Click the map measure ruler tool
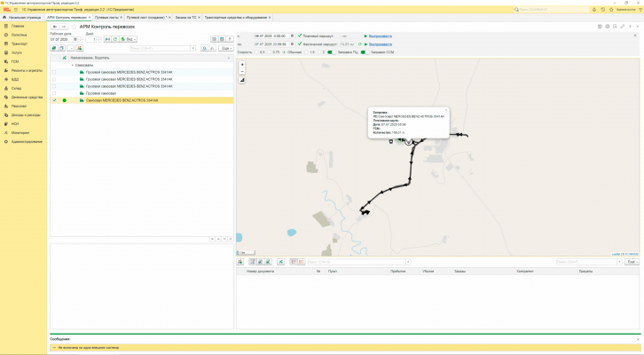 click(242, 80)
